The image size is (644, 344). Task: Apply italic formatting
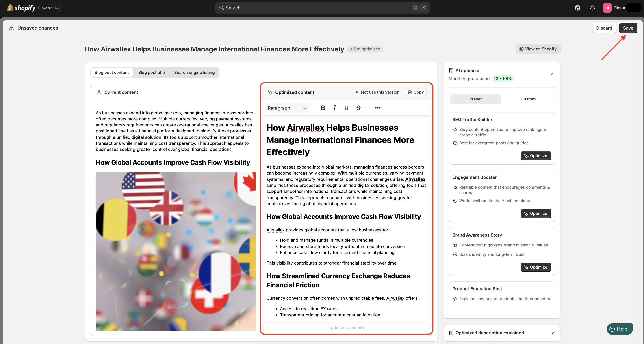(334, 108)
